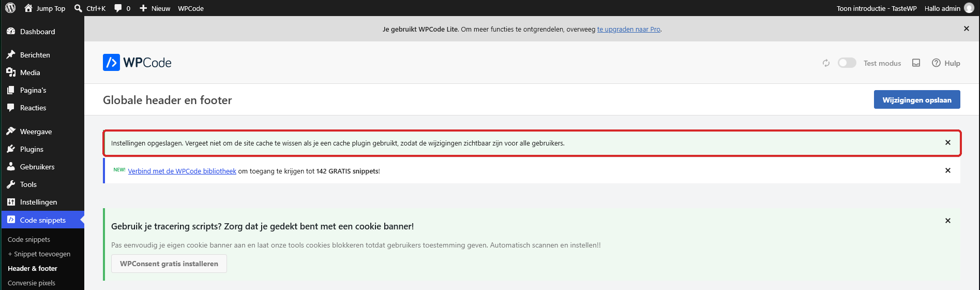Click WPConsent gratis installeren button

(169, 264)
